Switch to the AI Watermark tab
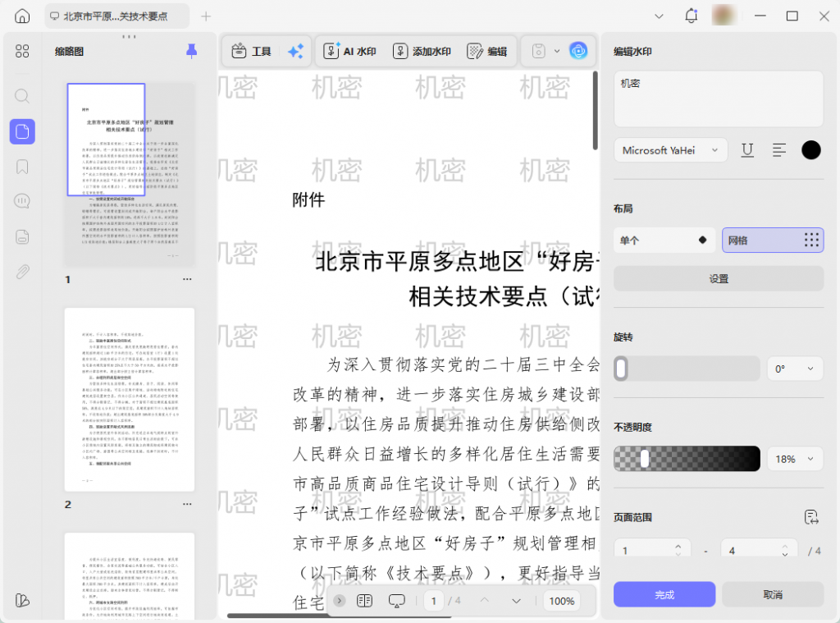This screenshot has height=623, width=840. click(x=350, y=51)
